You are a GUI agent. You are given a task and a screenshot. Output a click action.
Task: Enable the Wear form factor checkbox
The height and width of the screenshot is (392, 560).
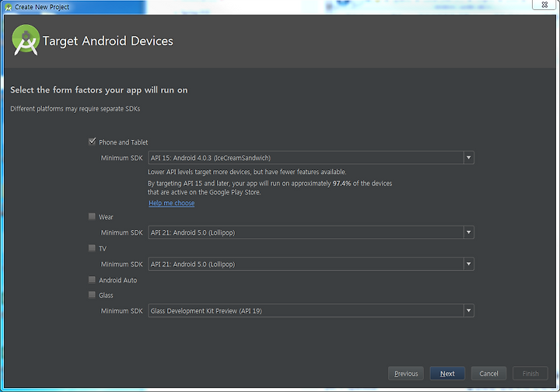click(92, 216)
